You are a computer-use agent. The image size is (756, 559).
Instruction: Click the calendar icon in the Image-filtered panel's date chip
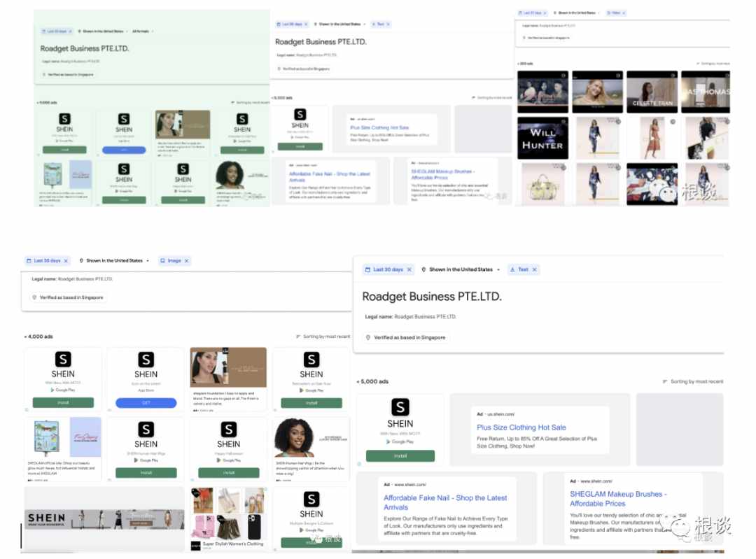coord(29,261)
